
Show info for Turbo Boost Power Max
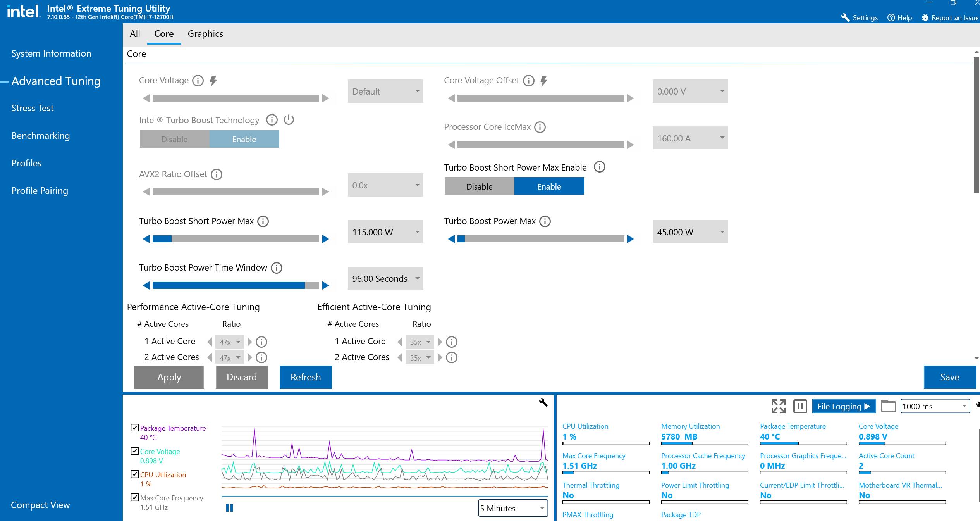click(x=545, y=221)
